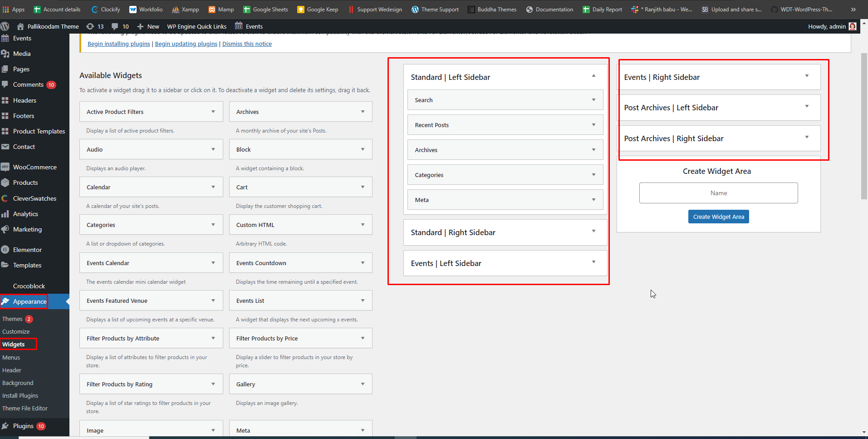This screenshot has height=439, width=868.
Task: Click Begin updating plugins link
Action: click(x=186, y=44)
